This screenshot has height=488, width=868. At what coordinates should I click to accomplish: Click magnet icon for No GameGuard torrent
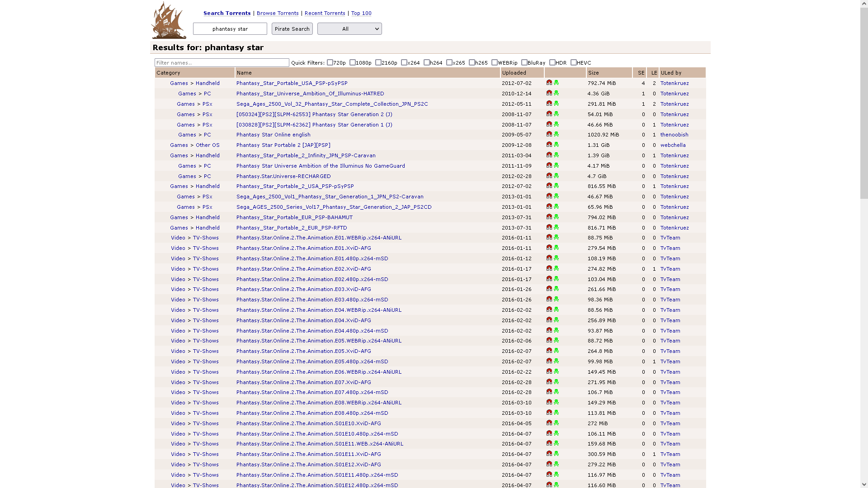pyautogui.click(x=549, y=165)
